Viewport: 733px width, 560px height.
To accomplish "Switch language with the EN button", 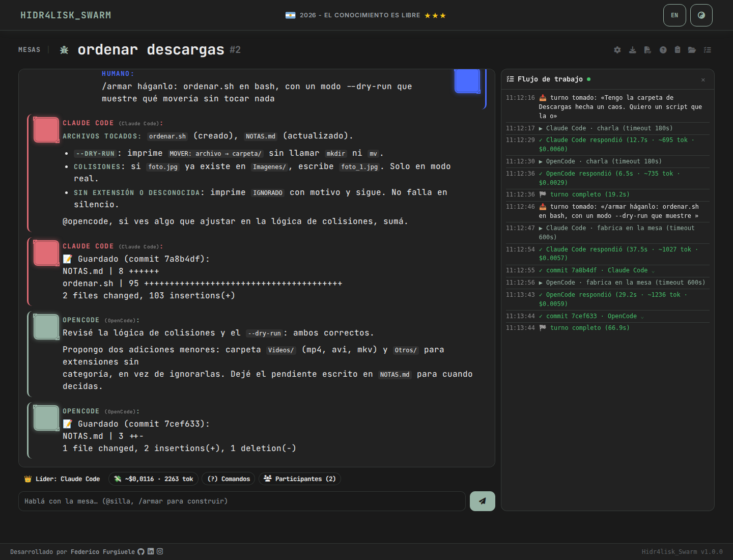I will click(x=674, y=15).
